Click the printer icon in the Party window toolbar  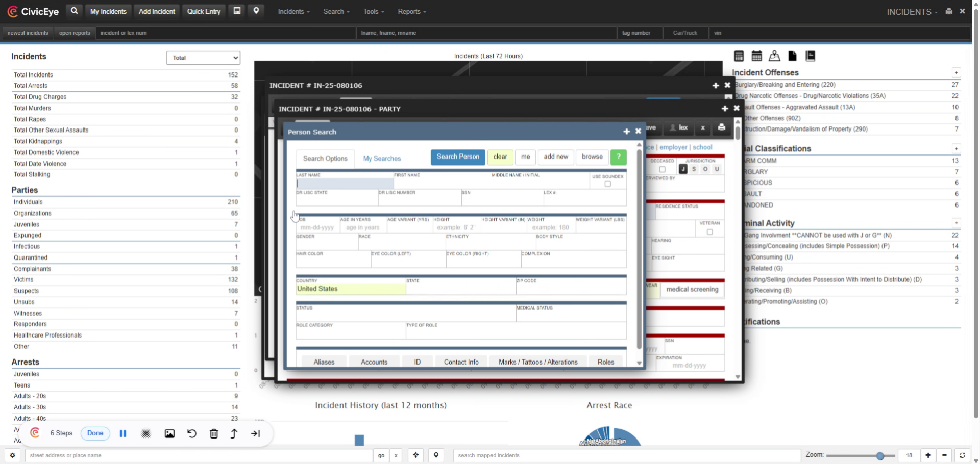tap(721, 127)
